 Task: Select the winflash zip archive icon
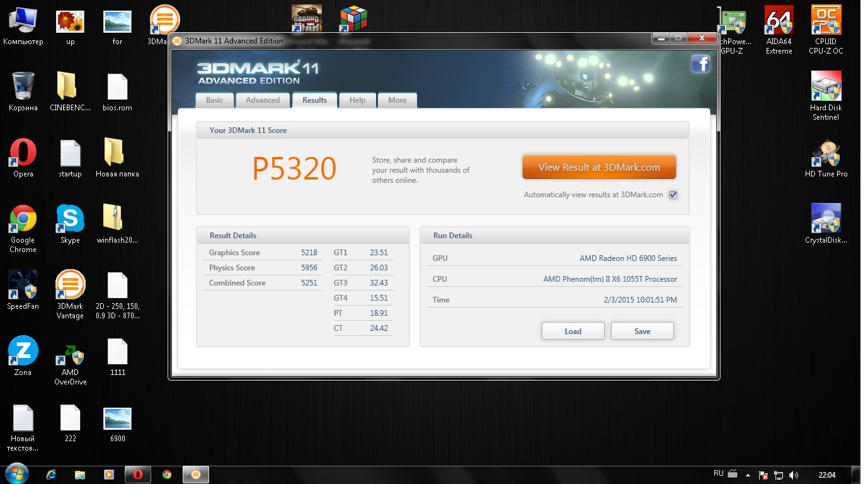pyautogui.click(x=117, y=224)
